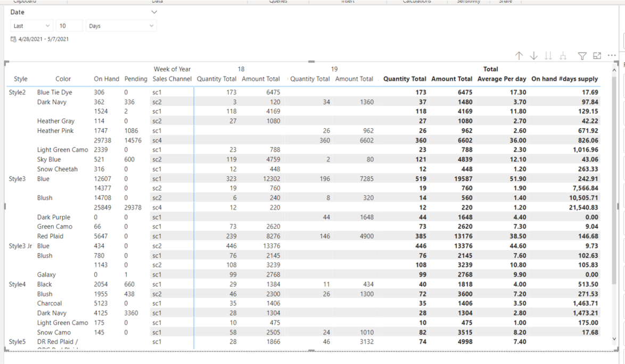Screen dimensions: 625x364
Task: Click scrollbar down arrow of matrix
Action: (614, 339)
